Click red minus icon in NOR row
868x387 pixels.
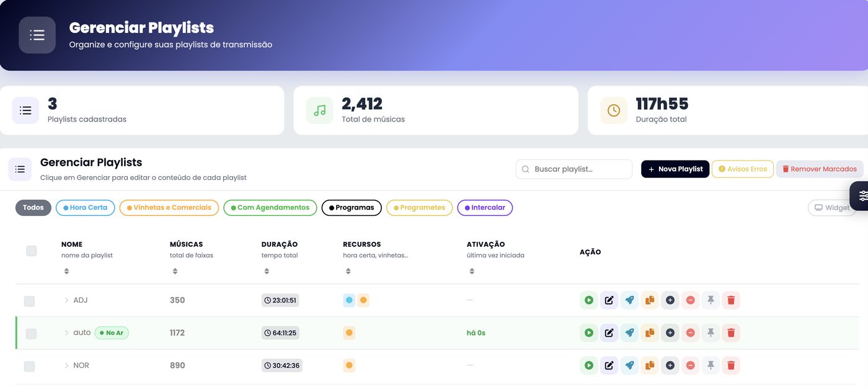tap(690, 365)
